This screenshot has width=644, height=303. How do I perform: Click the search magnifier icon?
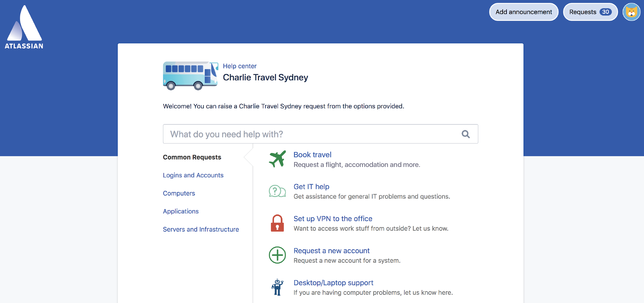point(466,134)
